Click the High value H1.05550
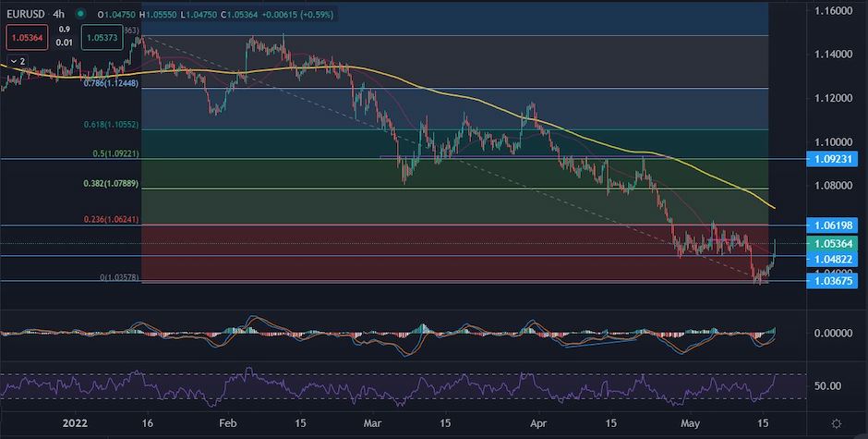The width and height of the screenshot is (868, 439). pos(160,15)
